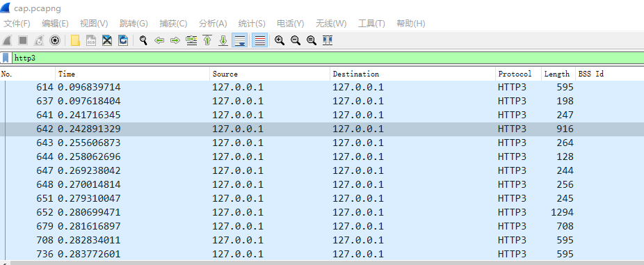The width and height of the screenshot is (644, 265).
Task: Select packet number 644
Action: pyautogui.click(x=322, y=157)
